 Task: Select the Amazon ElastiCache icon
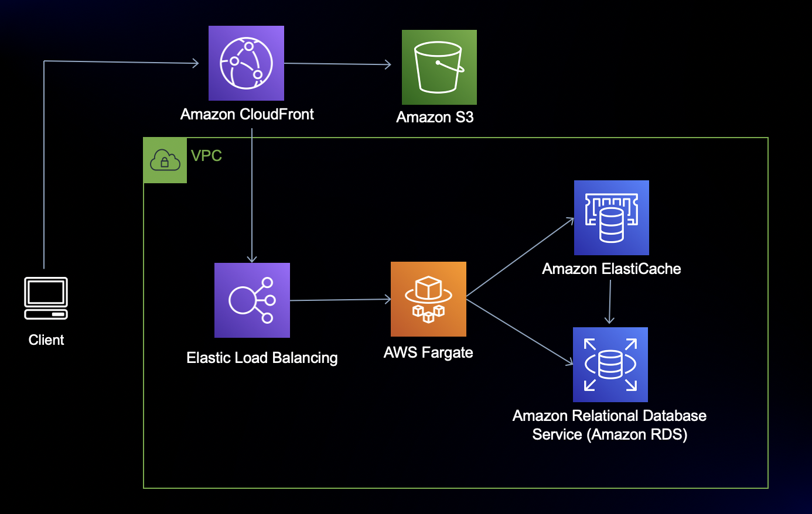tap(612, 218)
